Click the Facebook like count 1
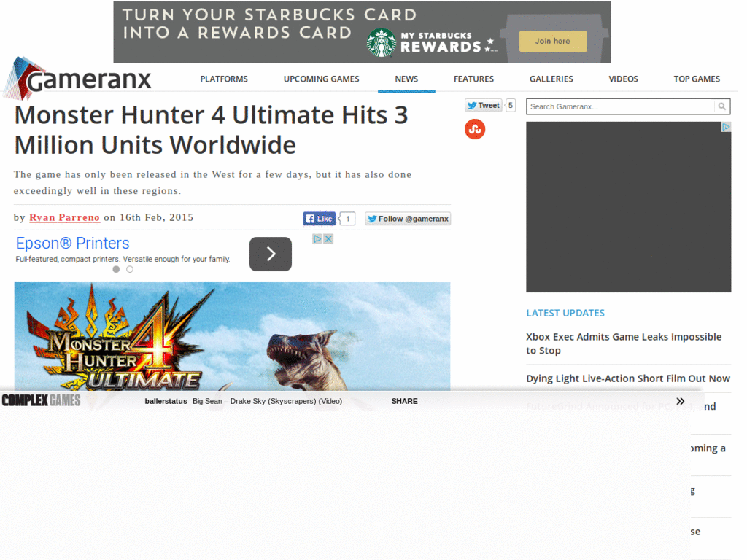The height and width of the screenshot is (560, 747). [x=348, y=219]
